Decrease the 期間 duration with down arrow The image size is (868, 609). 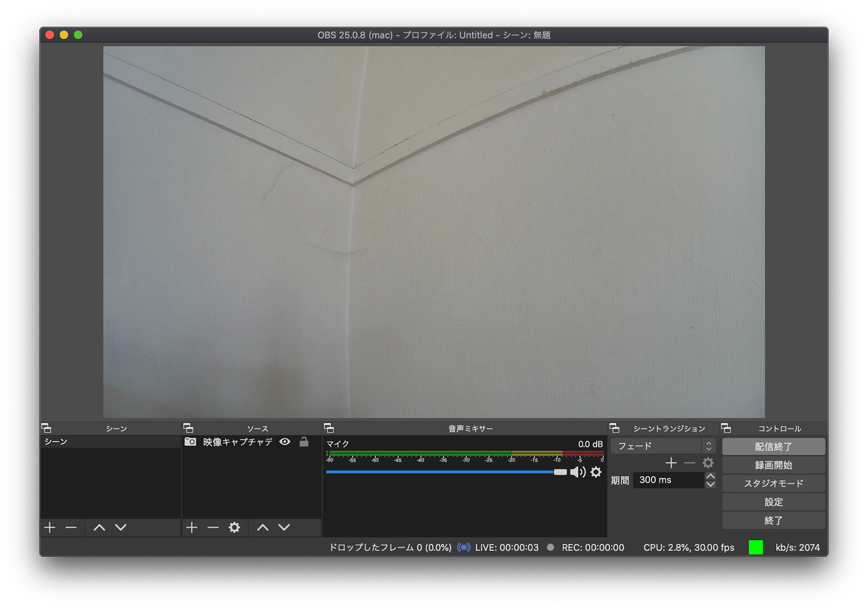[710, 484]
